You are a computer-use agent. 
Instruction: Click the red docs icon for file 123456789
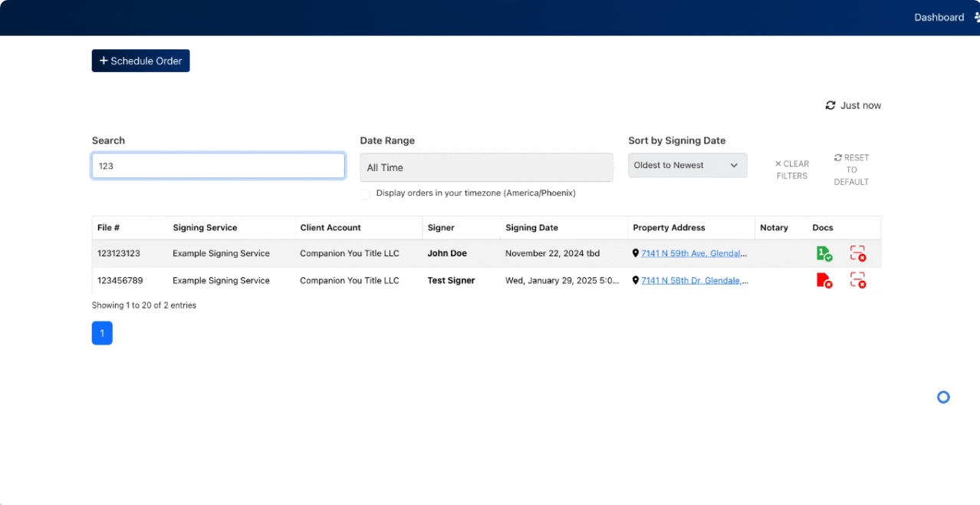tap(824, 281)
